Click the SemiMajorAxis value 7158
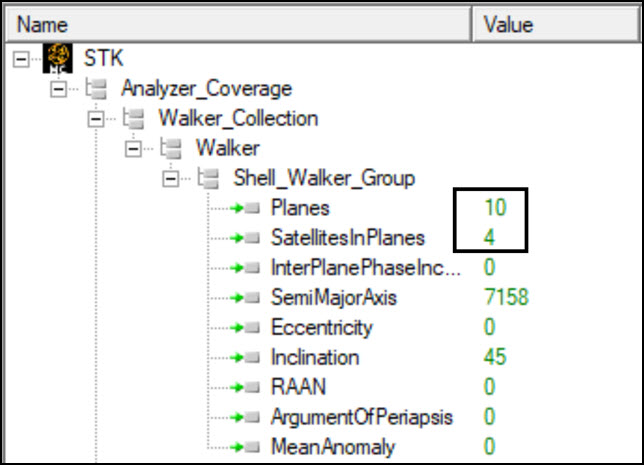Viewport: 644px width, 465px height. (505, 298)
